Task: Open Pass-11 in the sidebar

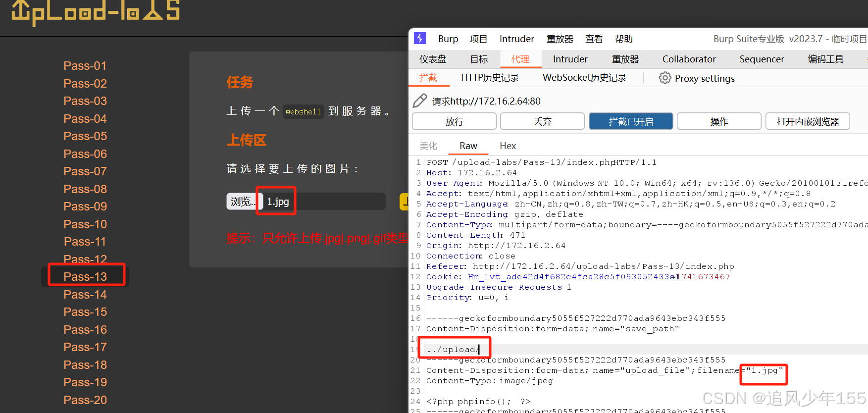Action: (85, 242)
